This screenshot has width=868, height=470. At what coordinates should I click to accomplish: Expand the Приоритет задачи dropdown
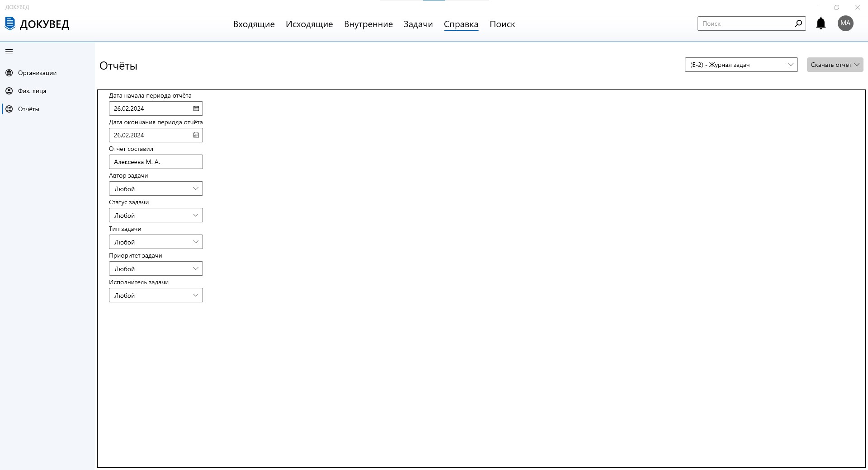[x=156, y=268]
